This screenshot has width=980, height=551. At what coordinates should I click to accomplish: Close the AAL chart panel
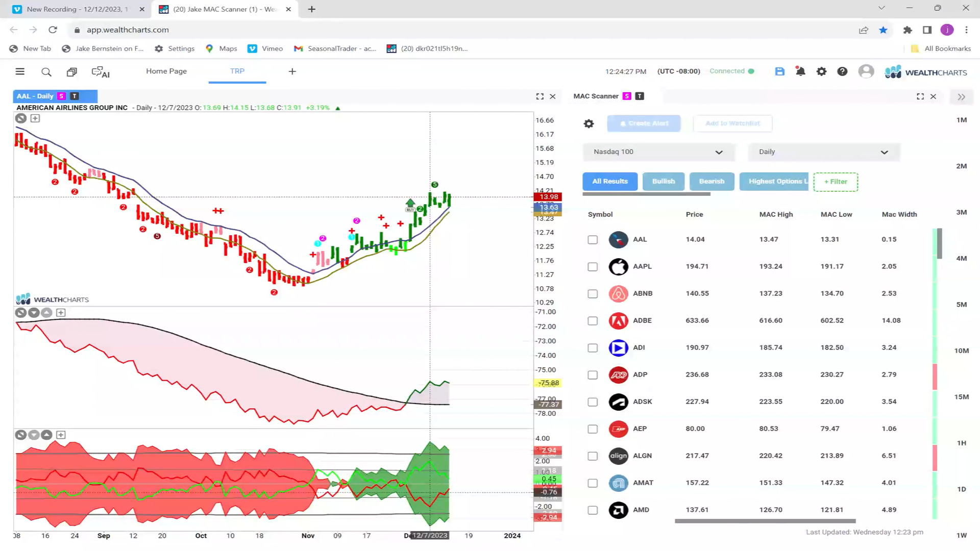coord(553,96)
